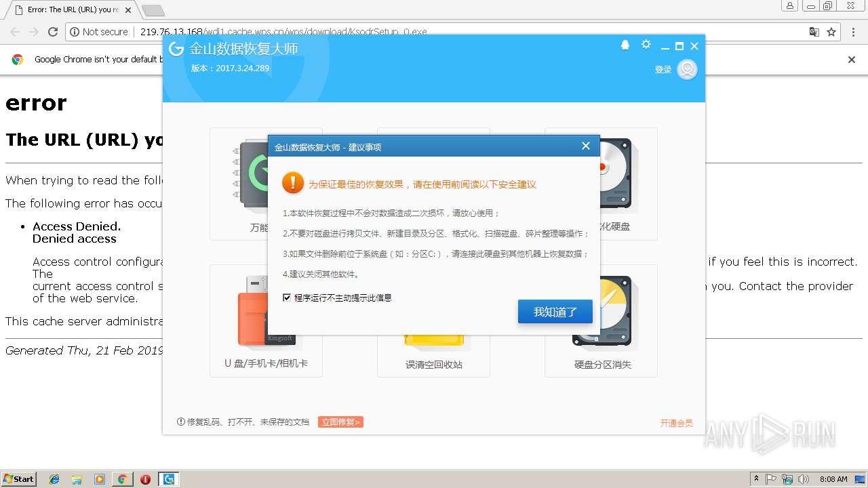Screen dimensions: 868x488
Task: Minimize the recovery app window
Action: pos(665,47)
